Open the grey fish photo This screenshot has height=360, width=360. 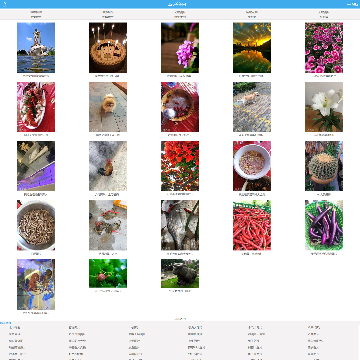click(x=180, y=225)
